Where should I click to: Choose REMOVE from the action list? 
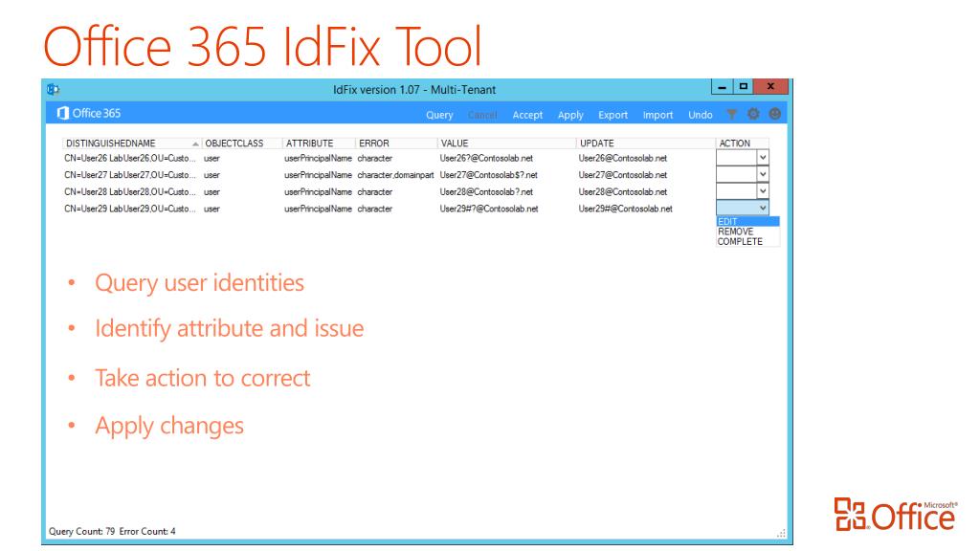click(x=747, y=231)
